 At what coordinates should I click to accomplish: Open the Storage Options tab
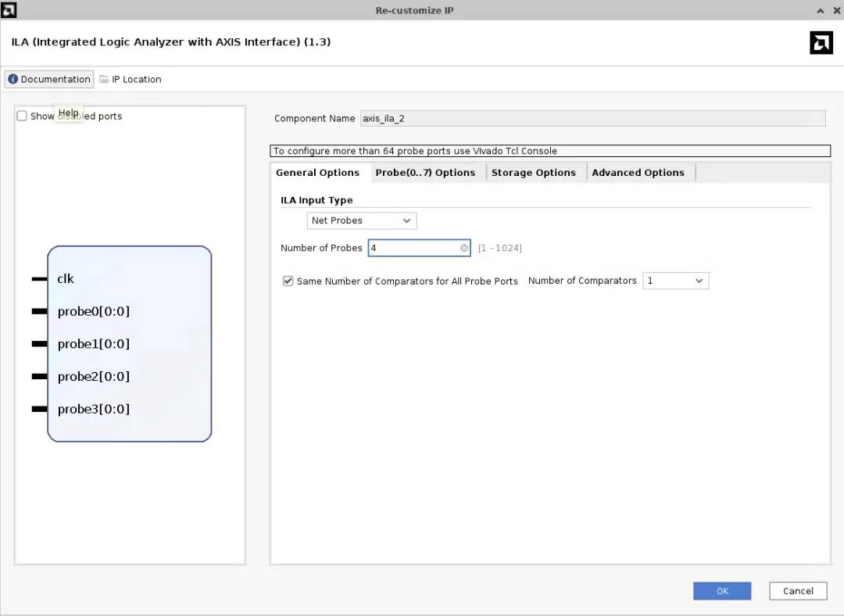pos(534,173)
